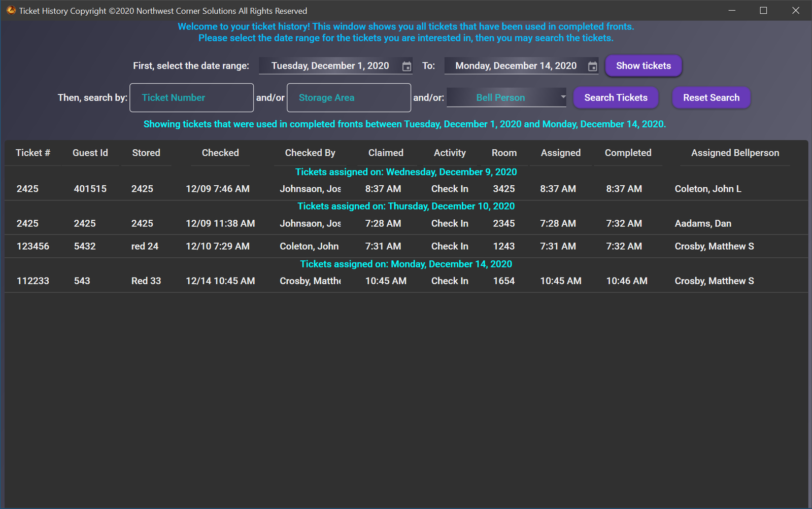This screenshot has width=812, height=509.
Task: Click the 'December 14, 2020' group header
Action: 405,264
